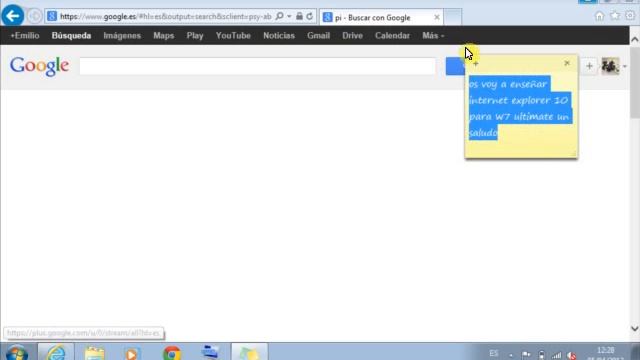Click the magnifier search icon in address bar
The image size is (640, 360).
coord(279,16)
